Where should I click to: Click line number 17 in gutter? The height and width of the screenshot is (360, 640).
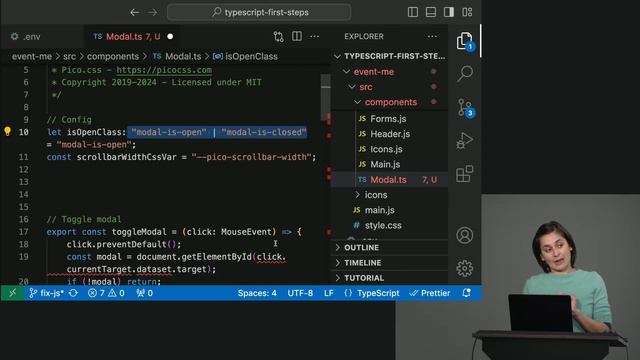tap(24, 232)
